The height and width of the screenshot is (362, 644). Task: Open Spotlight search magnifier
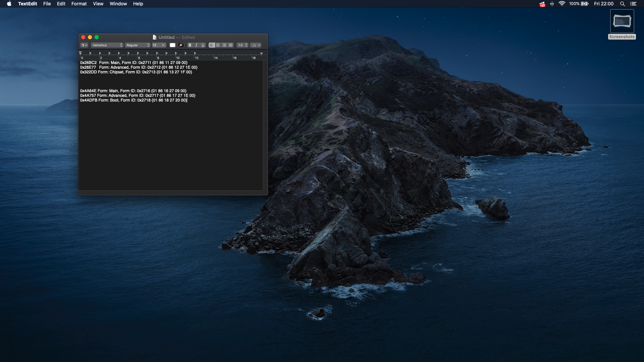[x=622, y=4]
